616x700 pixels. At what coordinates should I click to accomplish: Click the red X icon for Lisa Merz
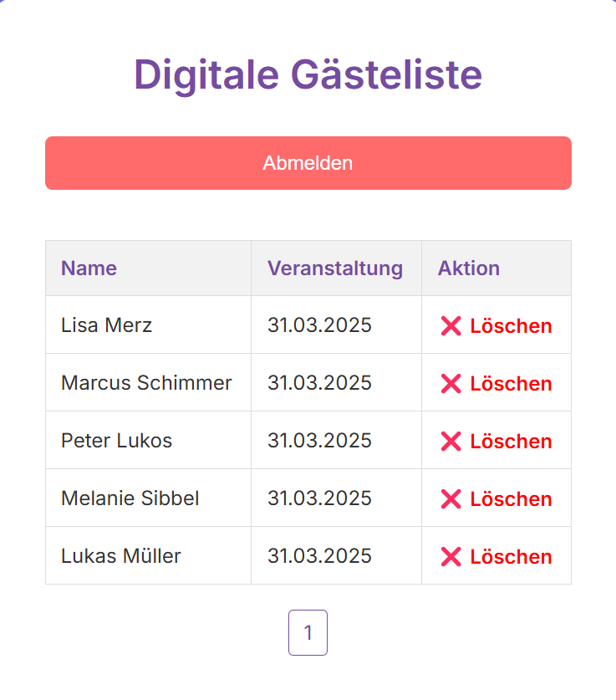pyautogui.click(x=451, y=326)
